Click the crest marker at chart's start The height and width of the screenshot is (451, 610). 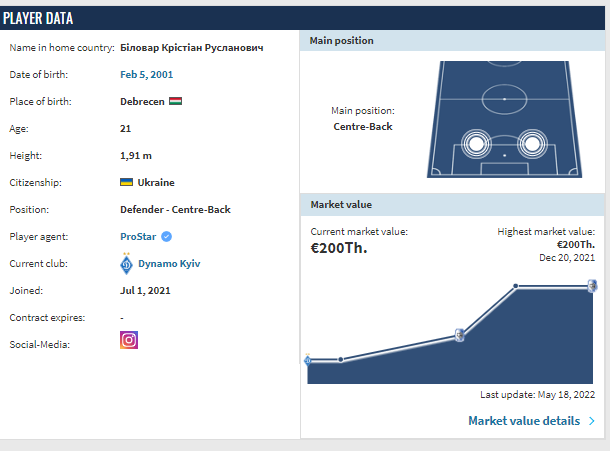point(307,360)
